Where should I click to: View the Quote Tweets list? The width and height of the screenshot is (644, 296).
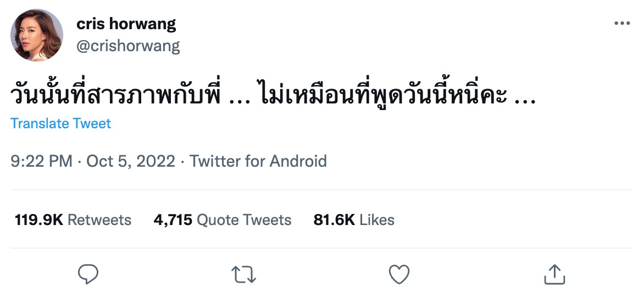tap(244, 220)
